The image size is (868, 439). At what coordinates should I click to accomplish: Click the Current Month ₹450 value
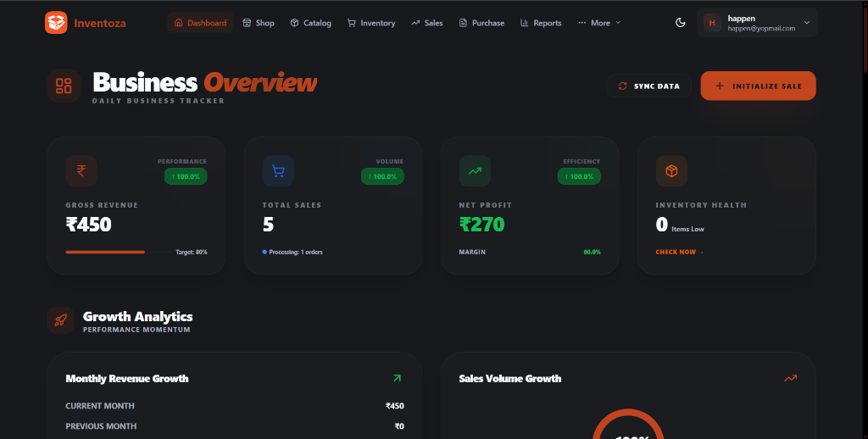395,406
